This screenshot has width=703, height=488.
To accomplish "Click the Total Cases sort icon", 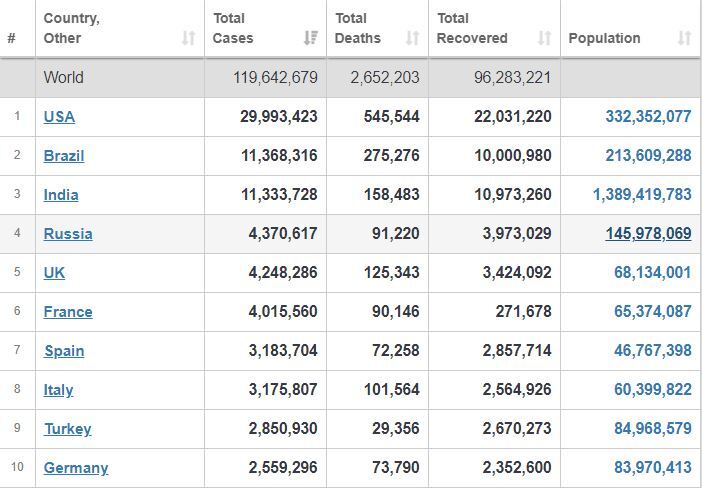I will pyautogui.click(x=310, y=38).
